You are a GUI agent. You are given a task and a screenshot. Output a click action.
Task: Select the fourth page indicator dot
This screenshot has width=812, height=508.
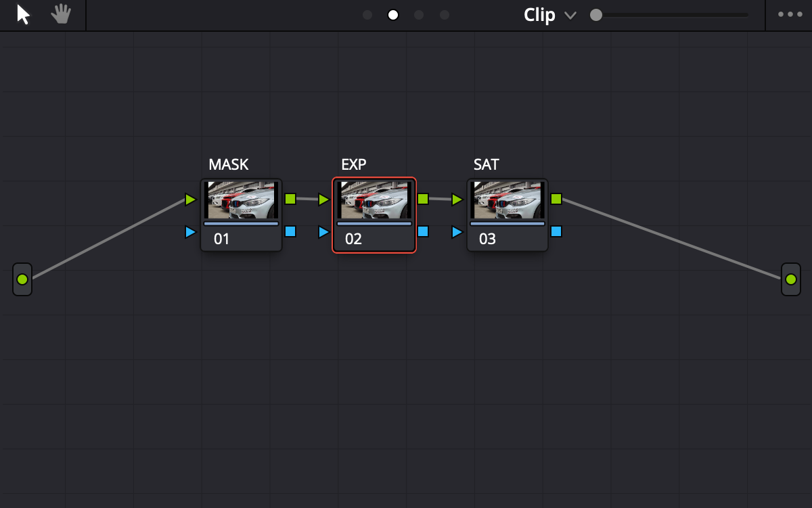(445, 14)
